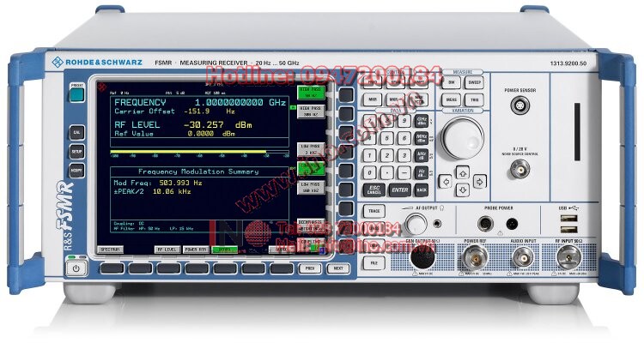This screenshot has width=644, height=343.
Task: Select the GHz / dBm unit key
Action: 422,121
